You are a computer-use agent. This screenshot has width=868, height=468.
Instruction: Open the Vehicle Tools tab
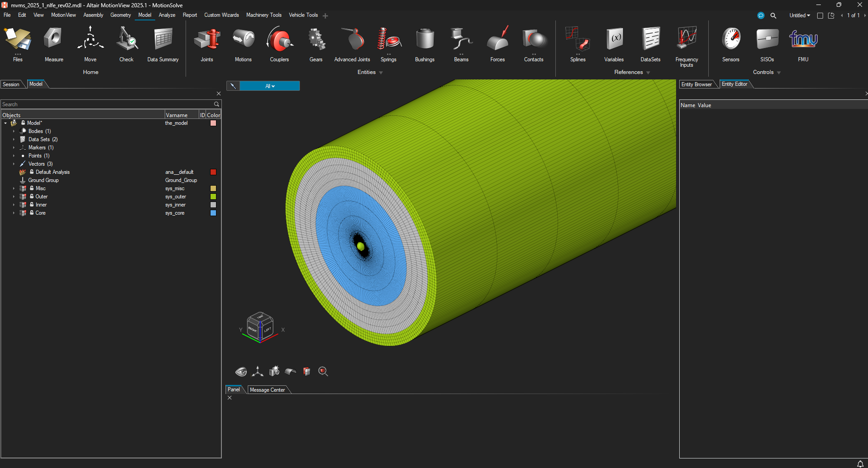pos(303,15)
